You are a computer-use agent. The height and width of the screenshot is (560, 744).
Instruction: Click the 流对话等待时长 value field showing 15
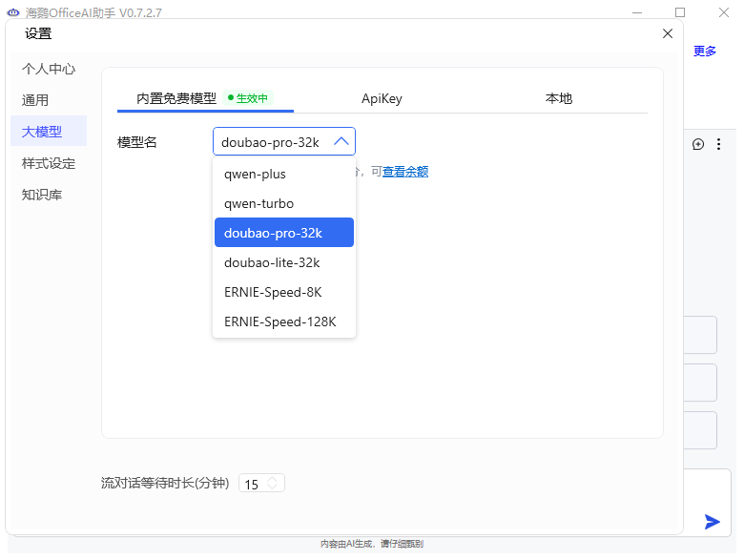261,484
